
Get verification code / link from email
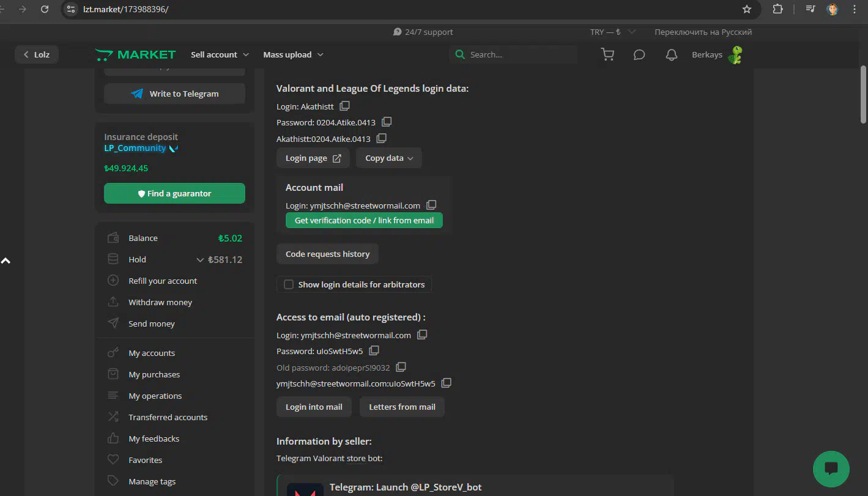point(364,220)
